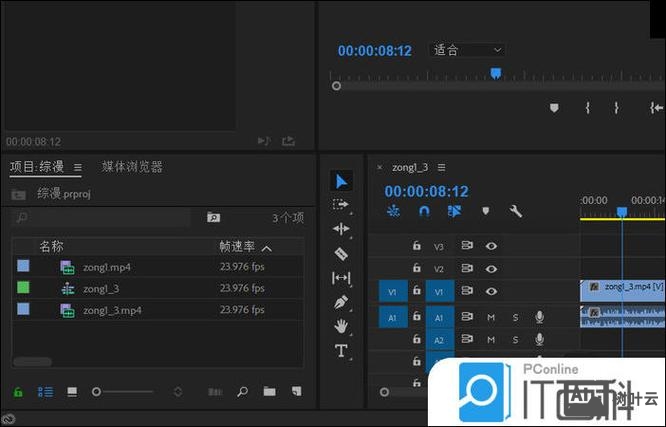The width and height of the screenshot is (666, 427).
Task: Toggle lock on V2 track
Action: (417, 268)
